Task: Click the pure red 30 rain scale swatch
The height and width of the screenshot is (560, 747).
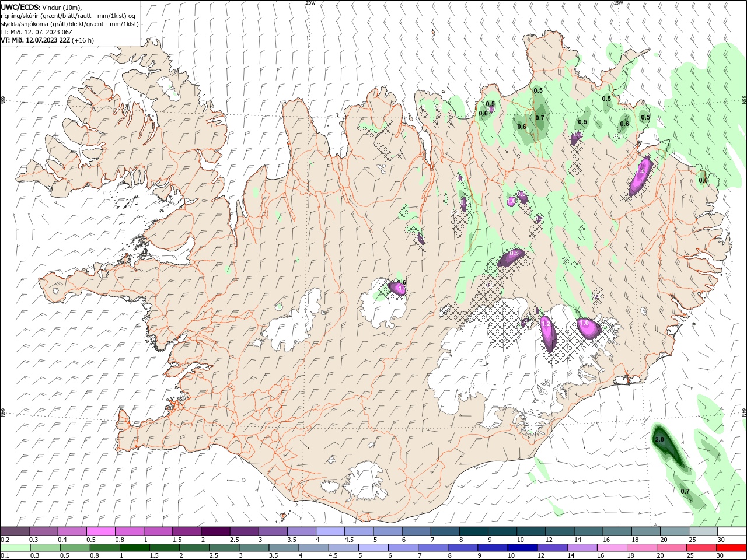Action: click(731, 548)
